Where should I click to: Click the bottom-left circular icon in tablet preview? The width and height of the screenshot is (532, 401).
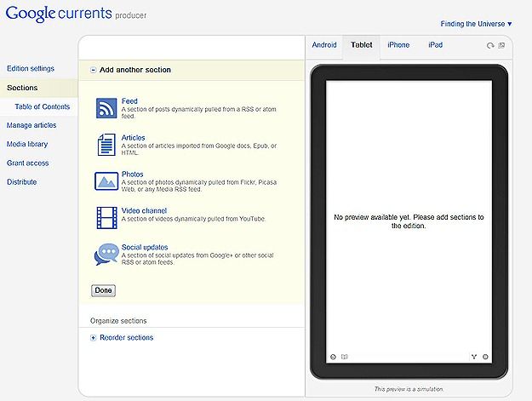click(x=333, y=357)
